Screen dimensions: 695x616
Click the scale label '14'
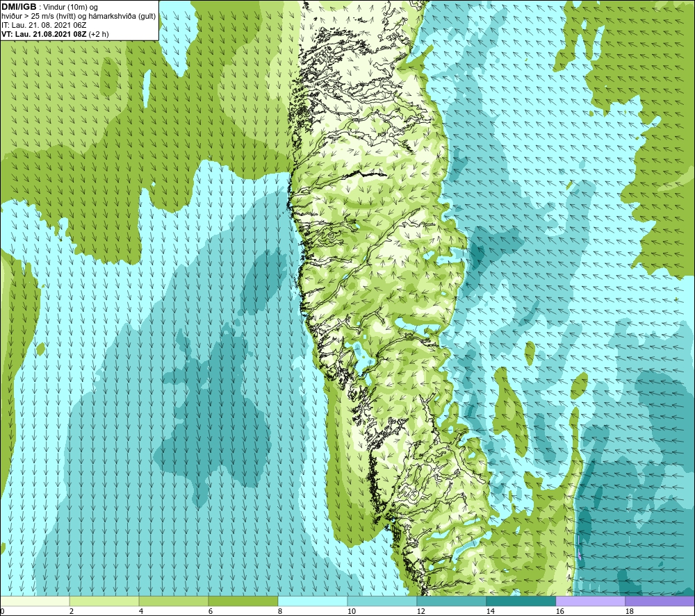tap(490, 611)
